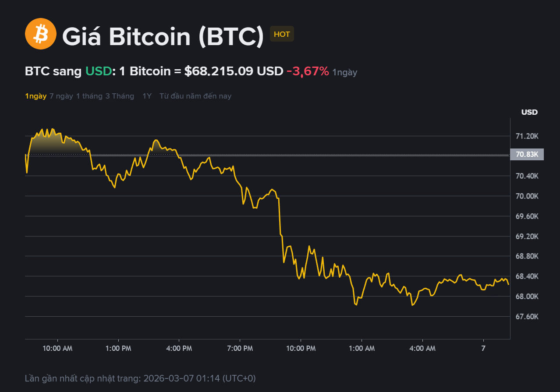This screenshot has width=560, height=392.
Task: Show the 1Y price history
Action: click(x=147, y=96)
